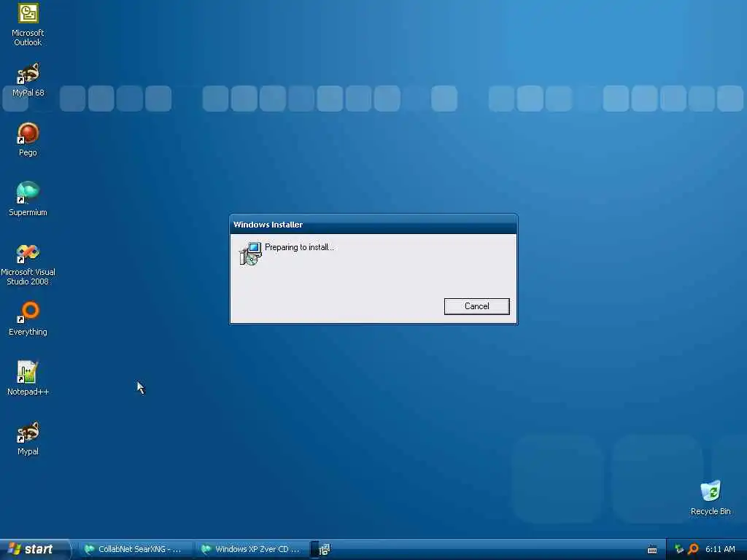Click the 'Preparing to install...' message

coord(300,247)
